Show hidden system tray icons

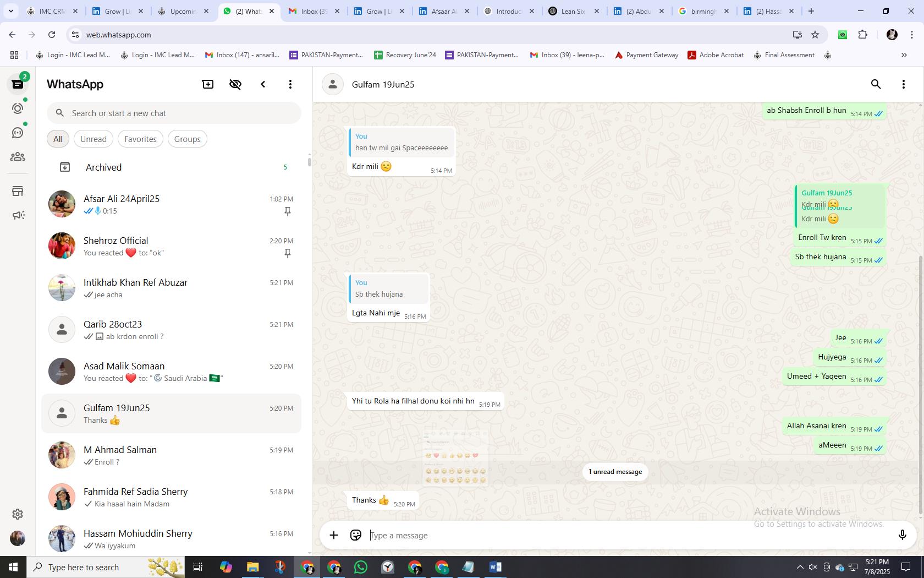point(800,567)
